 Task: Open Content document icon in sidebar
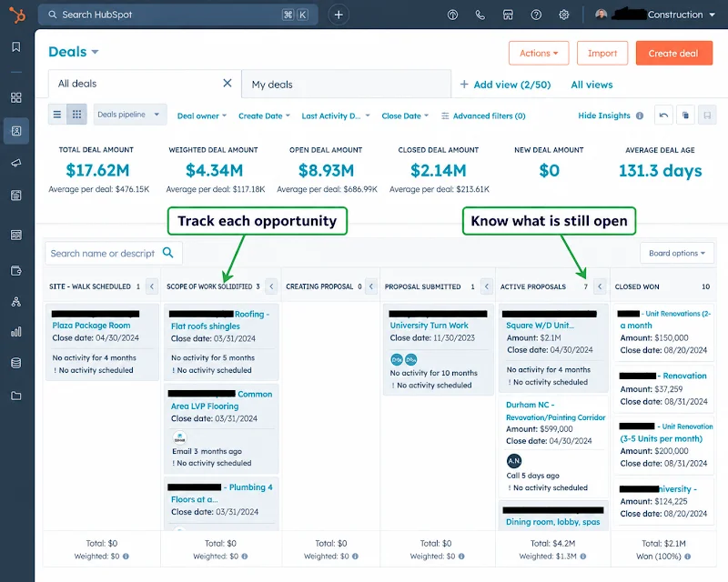click(x=16, y=196)
